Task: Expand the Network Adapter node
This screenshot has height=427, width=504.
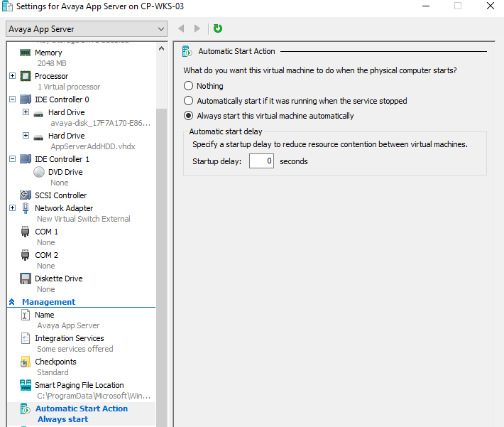Action: click(x=12, y=208)
